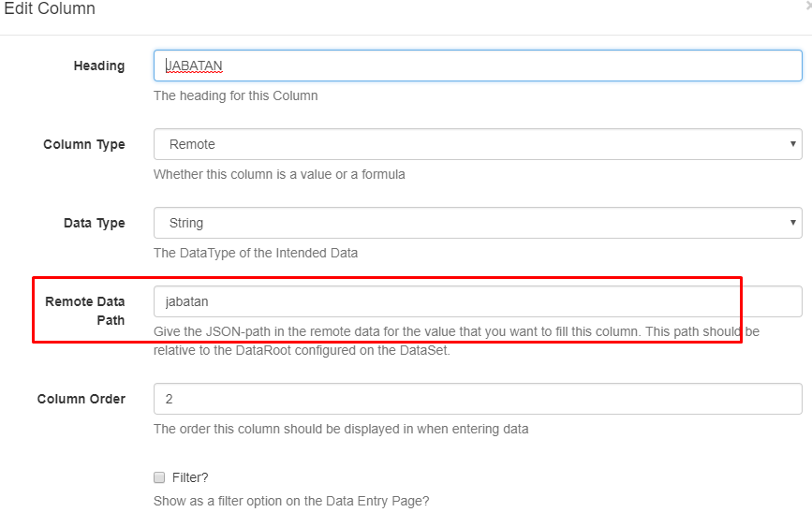The width and height of the screenshot is (812, 527).
Task: Click the Heading field label
Action: tap(99, 66)
